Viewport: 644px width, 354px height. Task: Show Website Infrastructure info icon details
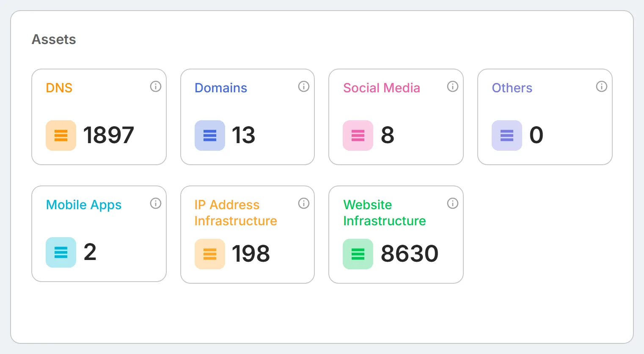[453, 203]
